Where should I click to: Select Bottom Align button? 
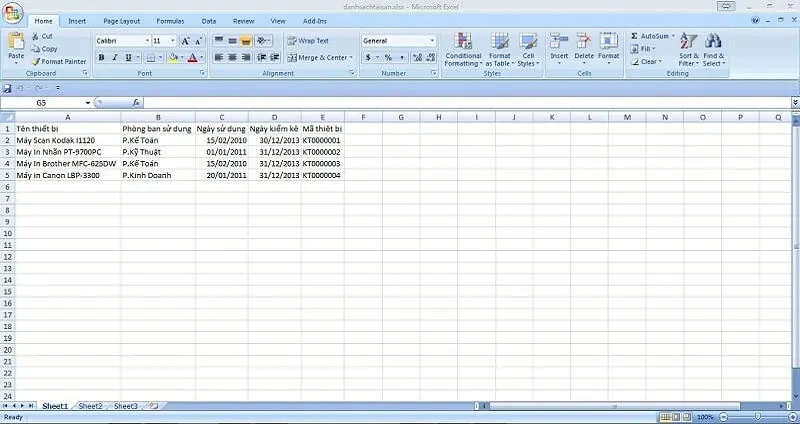pos(246,41)
